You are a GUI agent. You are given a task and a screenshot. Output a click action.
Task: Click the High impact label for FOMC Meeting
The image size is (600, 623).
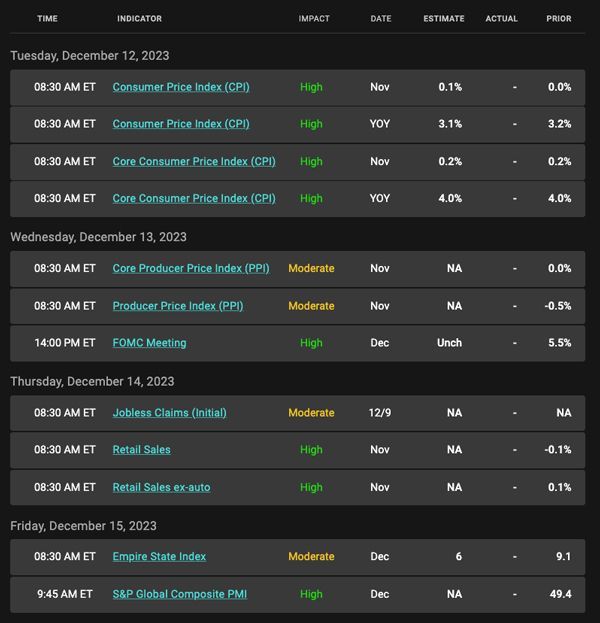[311, 343]
